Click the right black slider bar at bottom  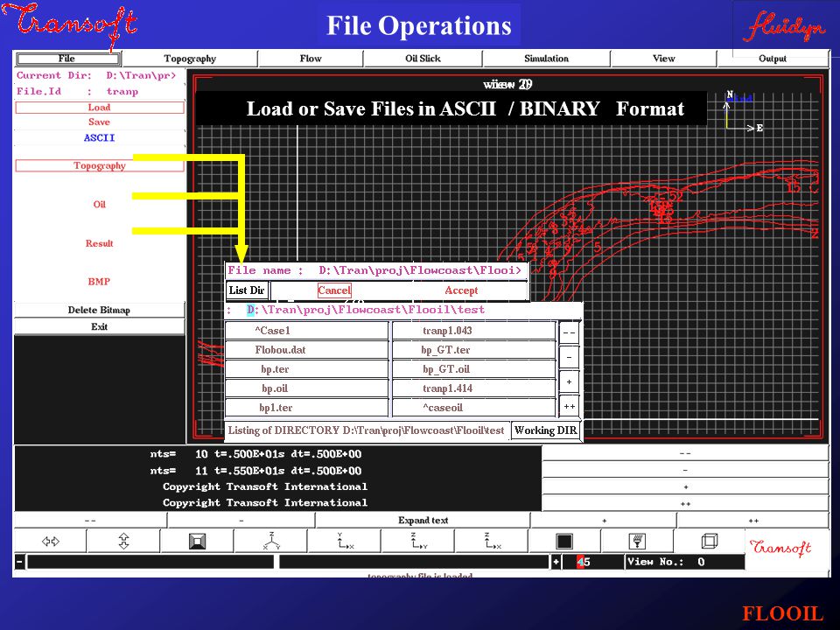pos(415,562)
